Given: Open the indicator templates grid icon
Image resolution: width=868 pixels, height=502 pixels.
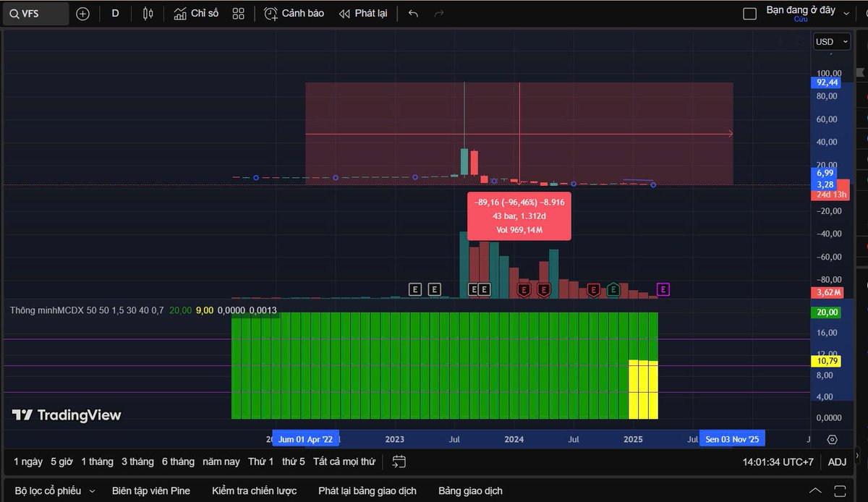Looking at the screenshot, I should point(239,14).
